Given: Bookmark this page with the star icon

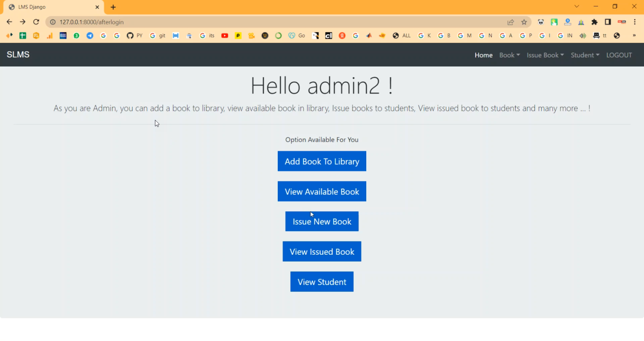Looking at the screenshot, I should [x=524, y=22].
